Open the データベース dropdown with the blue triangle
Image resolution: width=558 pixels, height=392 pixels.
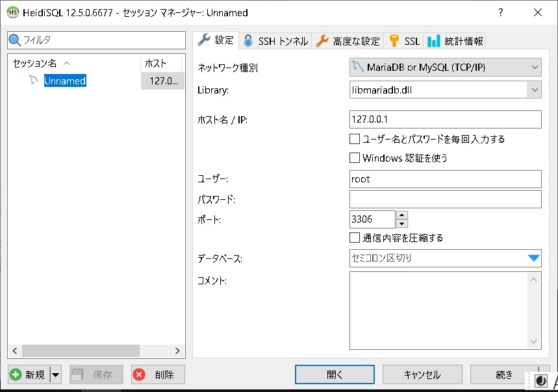[x=533, y=258]
